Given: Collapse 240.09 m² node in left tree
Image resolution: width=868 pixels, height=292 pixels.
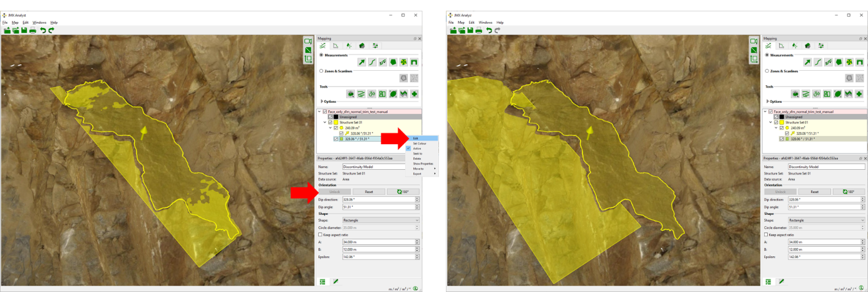Looking at the screenshot, I should click(330, 128).
